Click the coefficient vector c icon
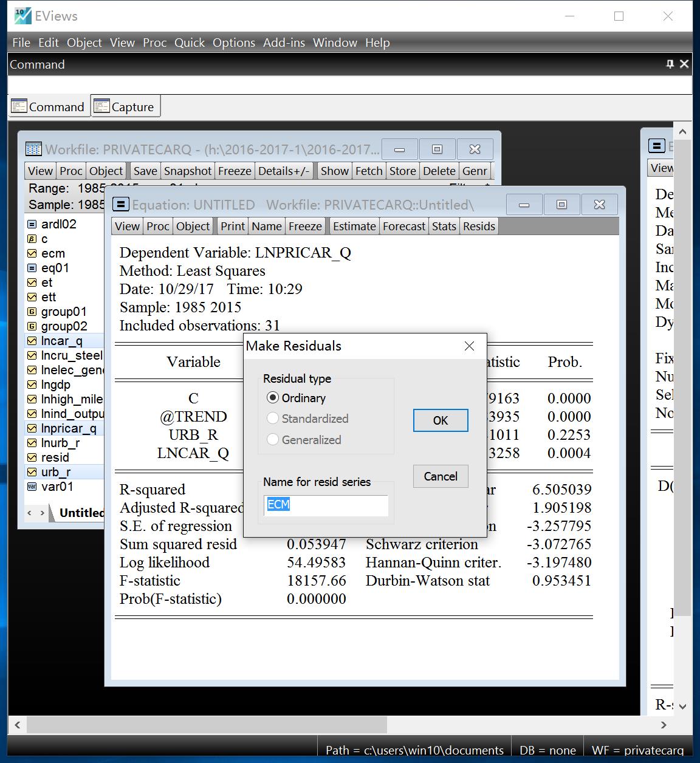This screenshot has height=763, width=700. click(x=32, y=239)
